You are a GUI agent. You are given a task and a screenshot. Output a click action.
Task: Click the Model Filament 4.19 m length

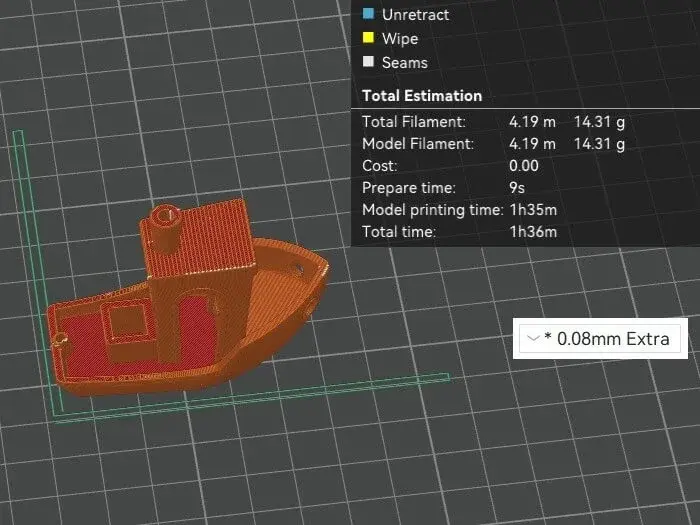pos(532,144)
